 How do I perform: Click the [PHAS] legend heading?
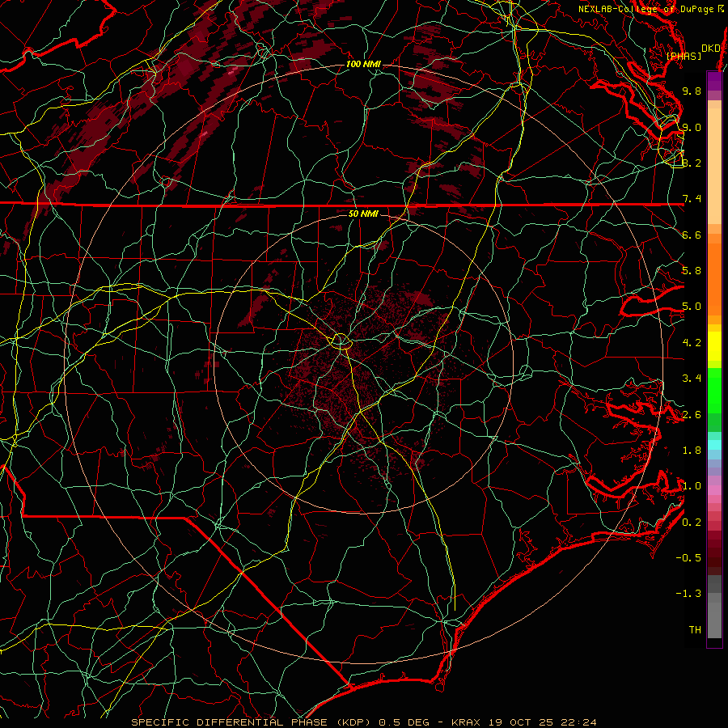[684, 56]
